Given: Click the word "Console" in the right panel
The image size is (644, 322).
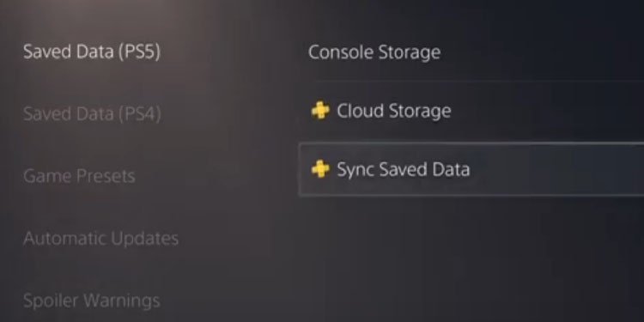Looking at the screenshot, I should coord(341,52).
